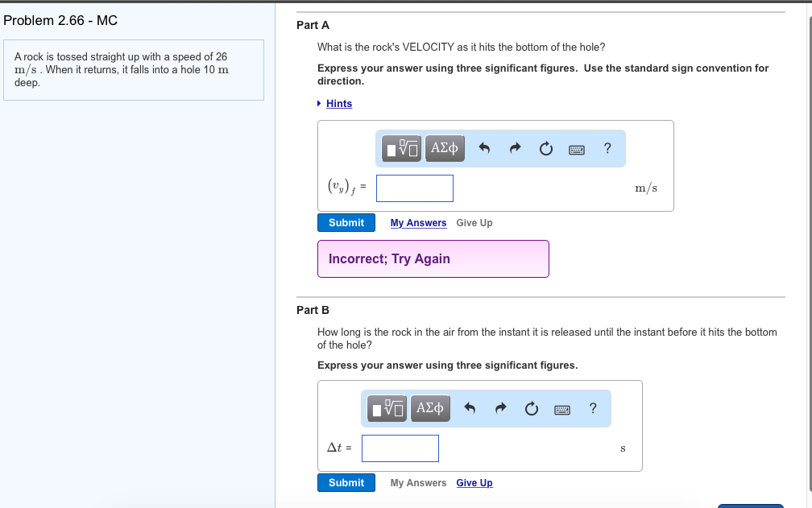812x508 pixels.
Task: Click redo arrow in Part A toolbar
Action: 516,148
